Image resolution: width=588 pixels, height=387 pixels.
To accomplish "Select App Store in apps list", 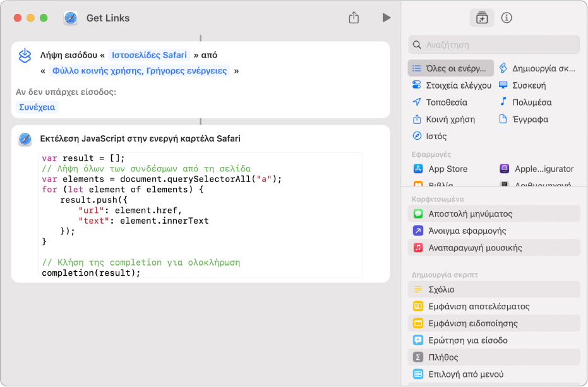I will click(x=441, y=169).
